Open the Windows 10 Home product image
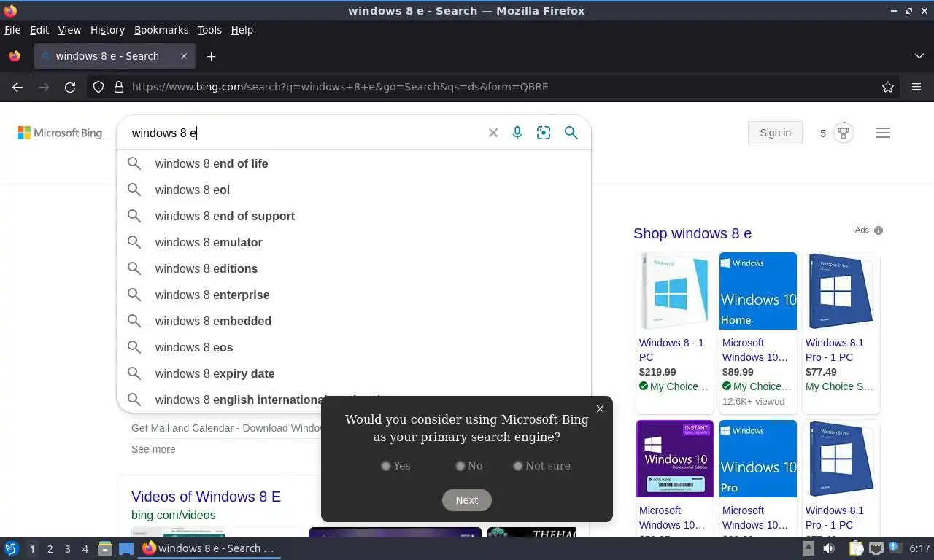The width and height of the screenshot is (934, 560). 758,291
